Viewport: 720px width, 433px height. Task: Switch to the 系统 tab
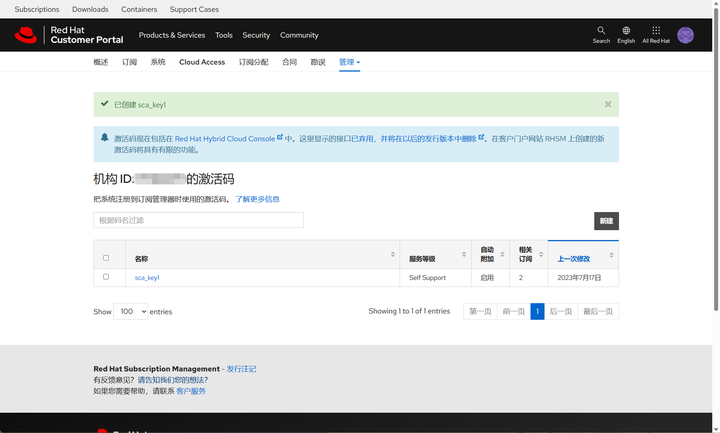coord(158,62)
